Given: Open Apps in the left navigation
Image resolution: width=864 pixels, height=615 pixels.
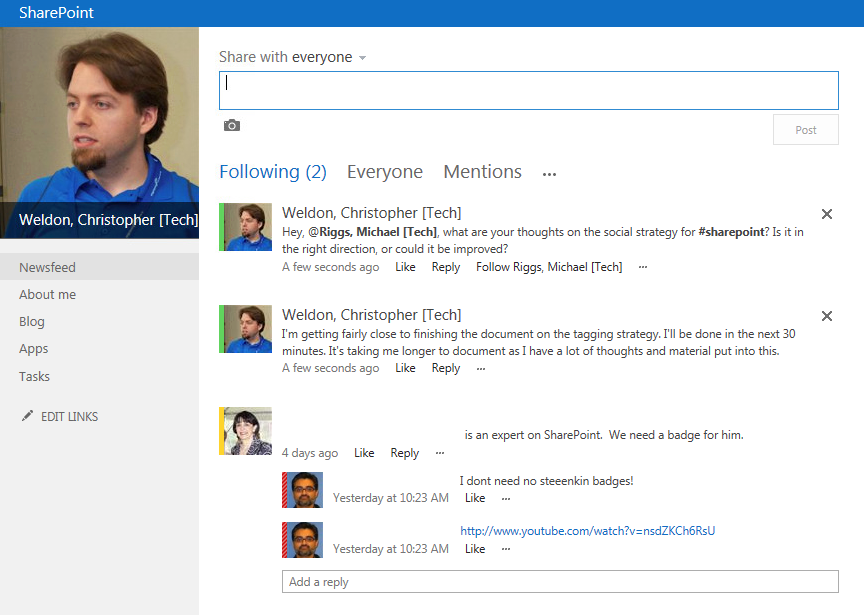Looking at the screenshot, I should (34, 349).
